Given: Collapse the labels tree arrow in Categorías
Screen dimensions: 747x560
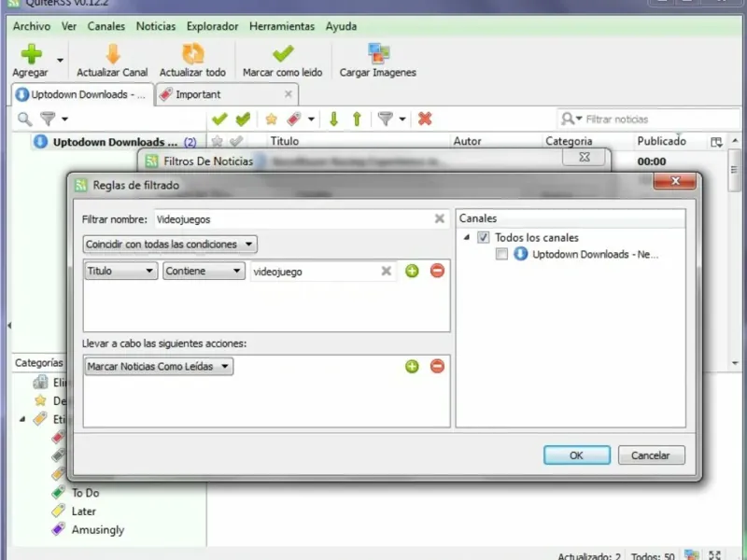Looking at the screenshot, I should pos(22,419).
